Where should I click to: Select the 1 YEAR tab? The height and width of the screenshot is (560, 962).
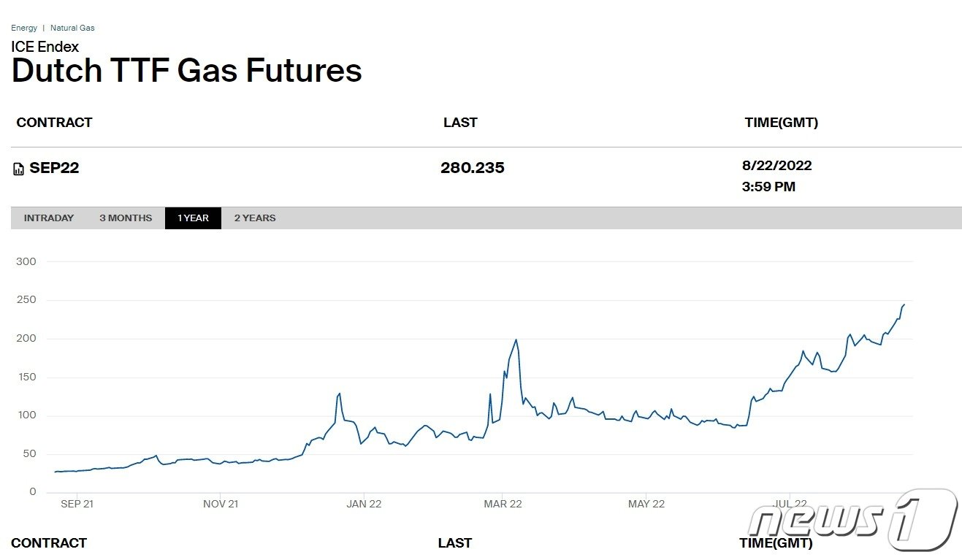click(193, 218)
